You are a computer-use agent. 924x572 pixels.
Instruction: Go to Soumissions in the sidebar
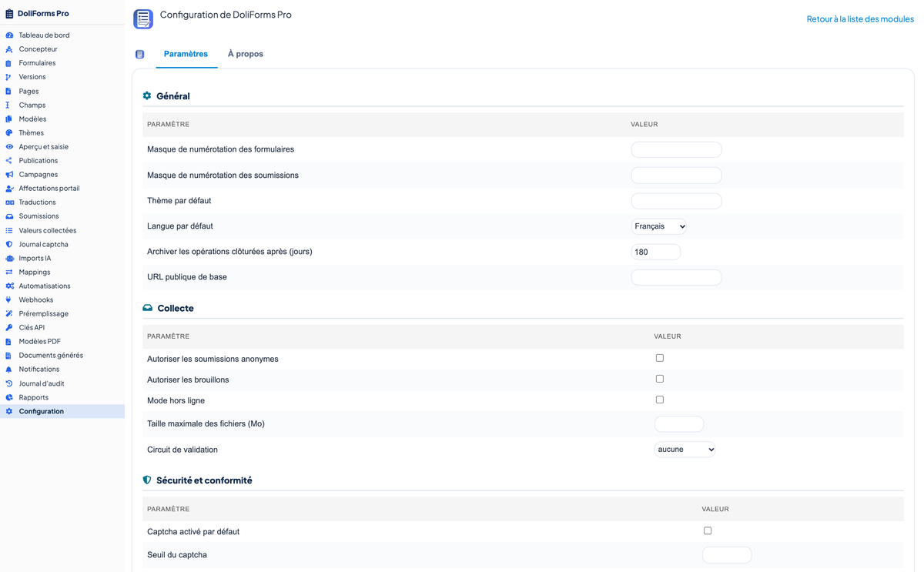pyautogui.click(x=38, y=216)
